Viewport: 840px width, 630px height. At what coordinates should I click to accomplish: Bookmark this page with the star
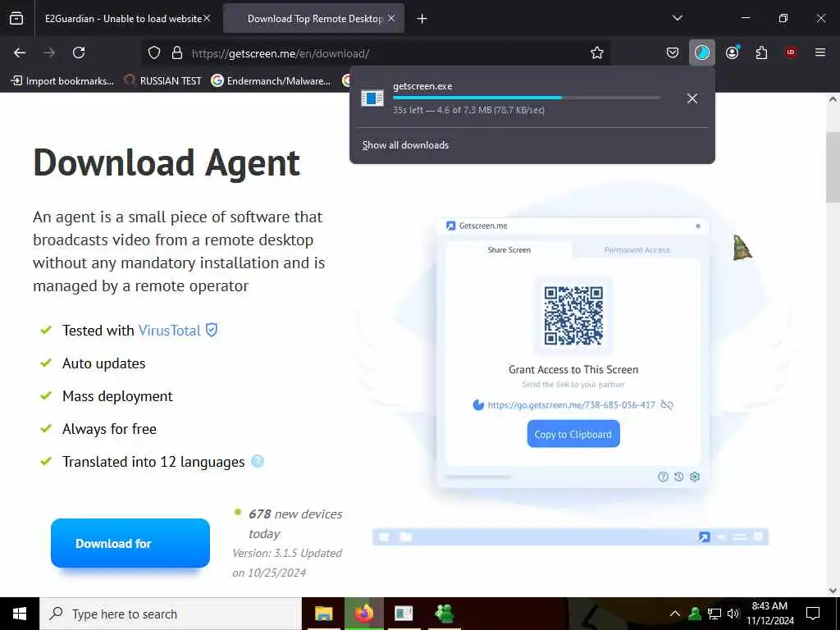click(x=597, y=52)
